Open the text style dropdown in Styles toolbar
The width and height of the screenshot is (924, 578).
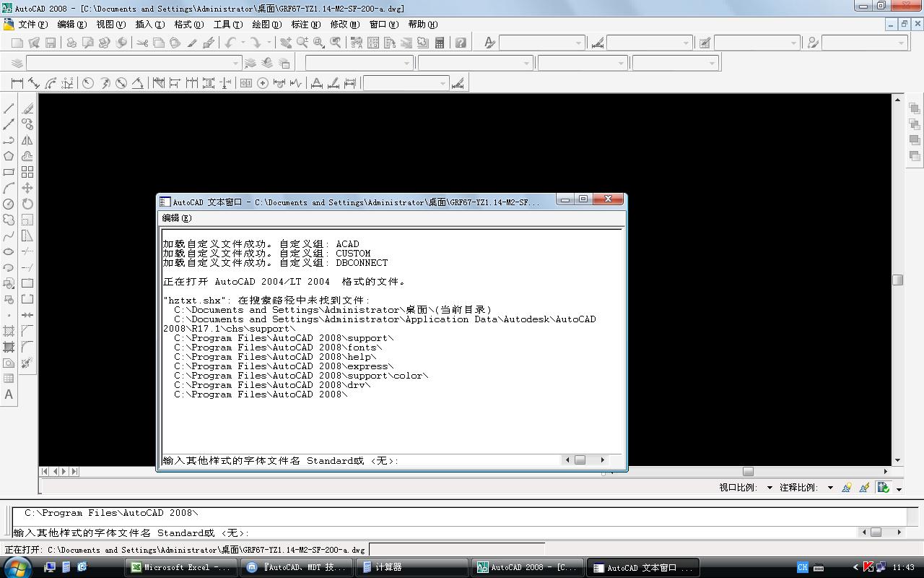pos(542,43)
